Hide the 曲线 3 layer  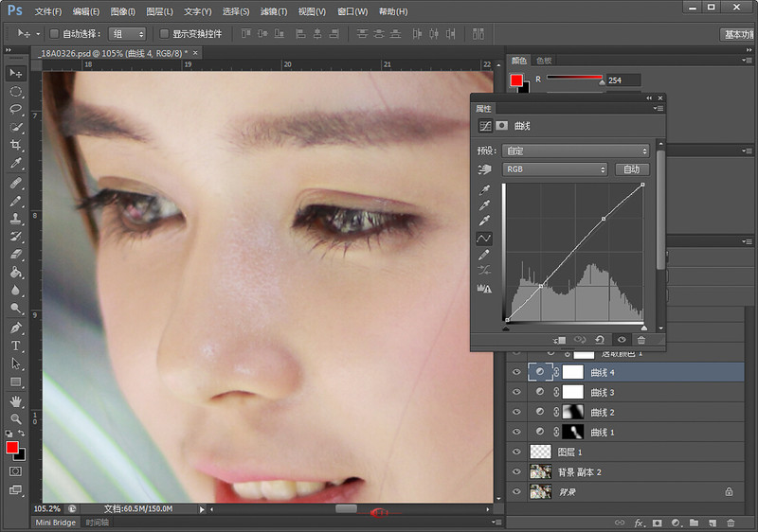pos(516,392)
